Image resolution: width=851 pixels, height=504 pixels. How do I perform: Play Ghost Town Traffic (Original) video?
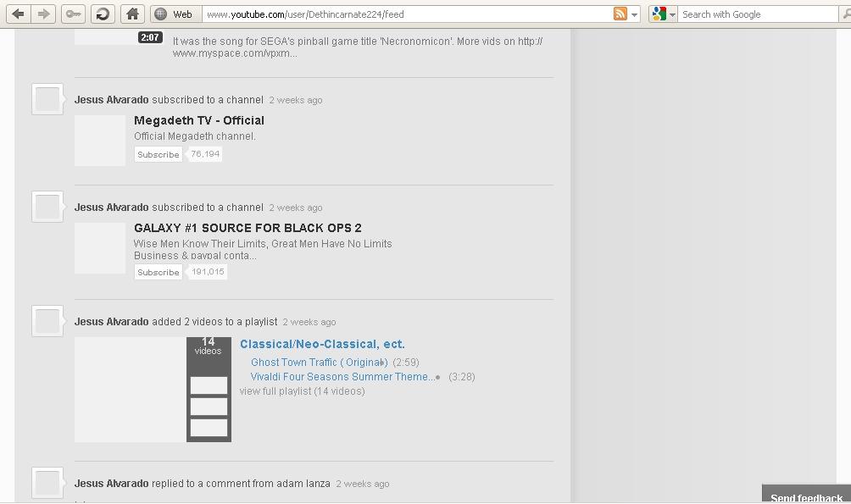pyautogui.click(x=319, y=363)
